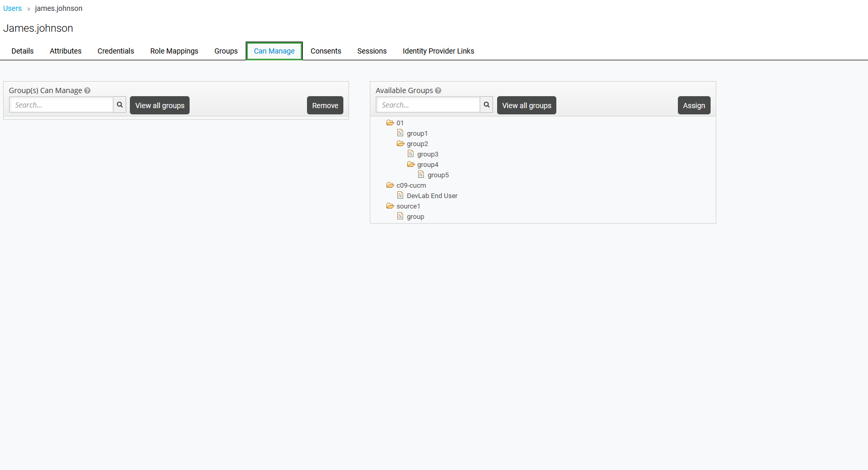
Task: Select group5 in the tree
Action: point(438,175)
